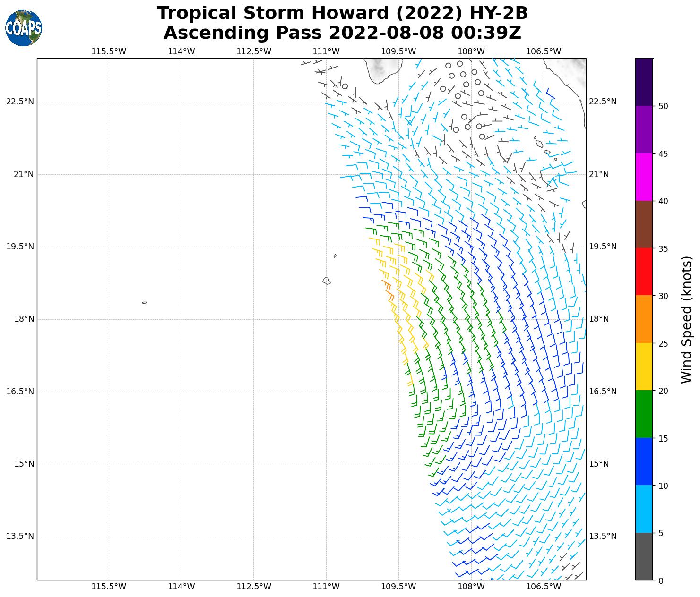Click the orange wind barbs cluster

point(388,290)
